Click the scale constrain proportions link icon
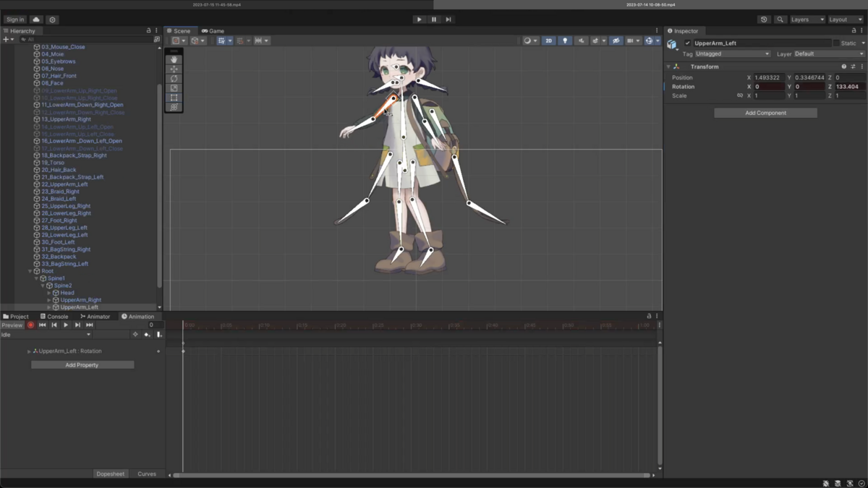 739,95
